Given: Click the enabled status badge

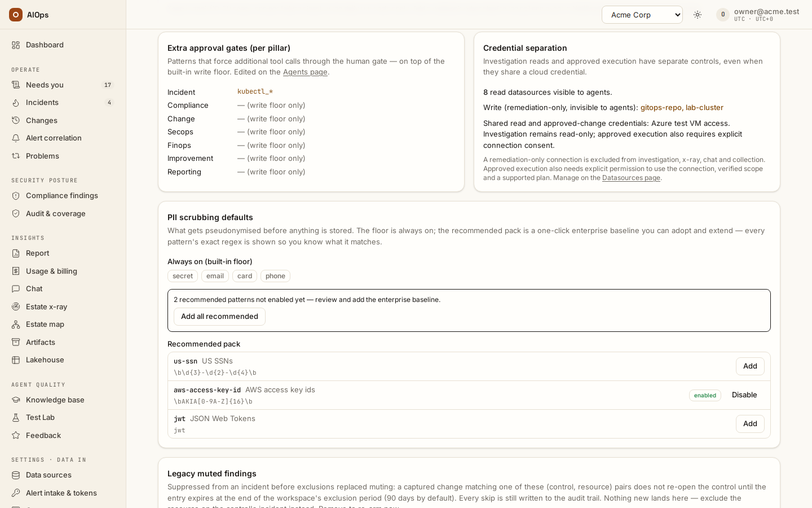Looking at the screenshot, I should pos(705,396).
